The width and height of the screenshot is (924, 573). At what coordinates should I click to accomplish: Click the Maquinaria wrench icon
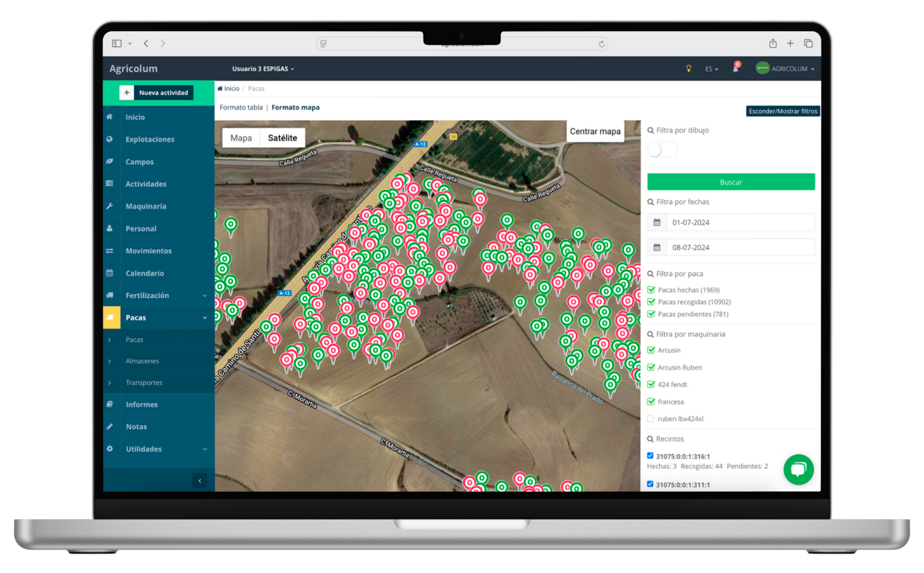pyautogui.click(x=109, y=206)
